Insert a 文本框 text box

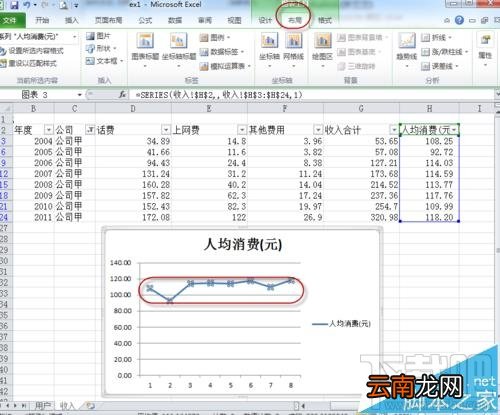[x=104, y=61]
